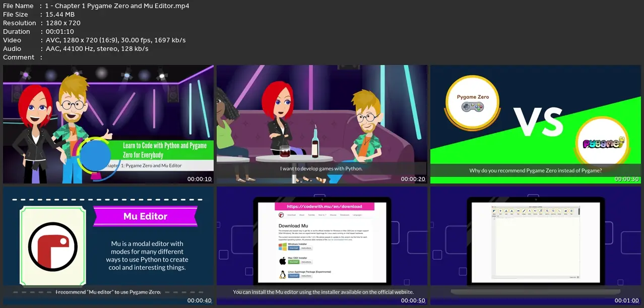Click the 00:01:00 timestamp
644x308 pixels.
click(x=627, y=301)
